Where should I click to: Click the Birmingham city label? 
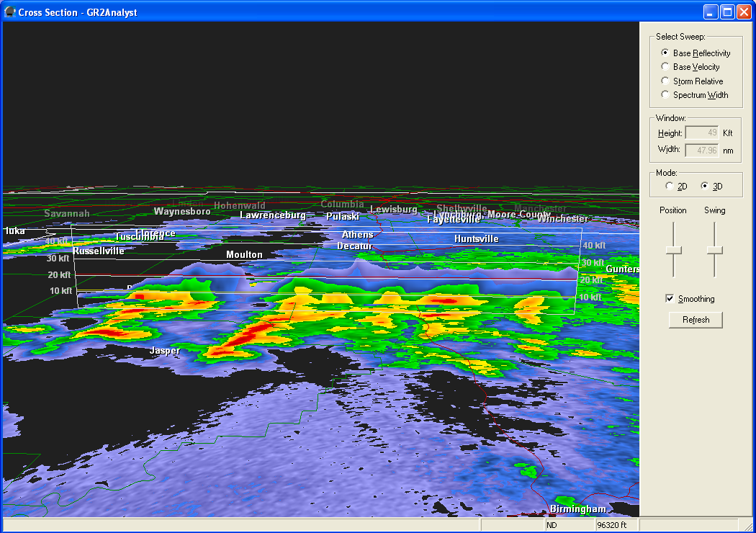(x=577, y=509)
